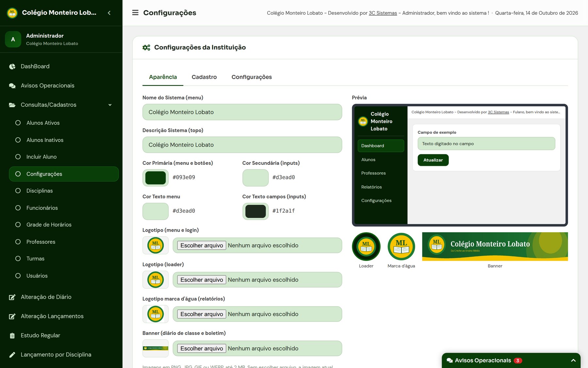Open Alteração de Diário edit icon
The image size is (588, 368).
click(x=12, y=297)
